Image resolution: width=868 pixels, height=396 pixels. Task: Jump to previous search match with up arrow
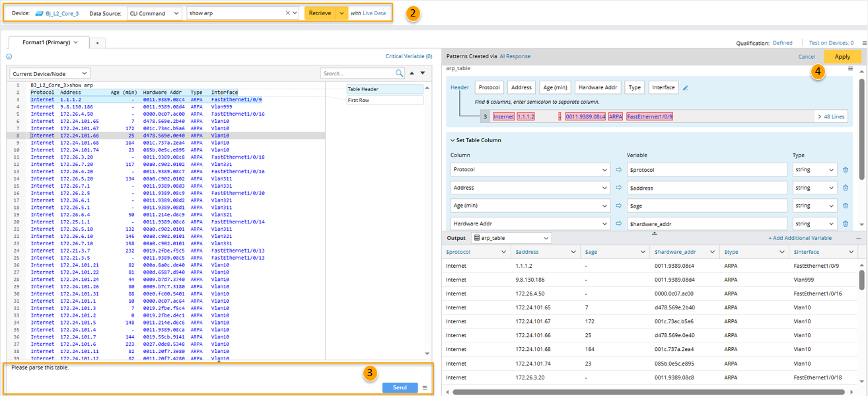(413, 73)
